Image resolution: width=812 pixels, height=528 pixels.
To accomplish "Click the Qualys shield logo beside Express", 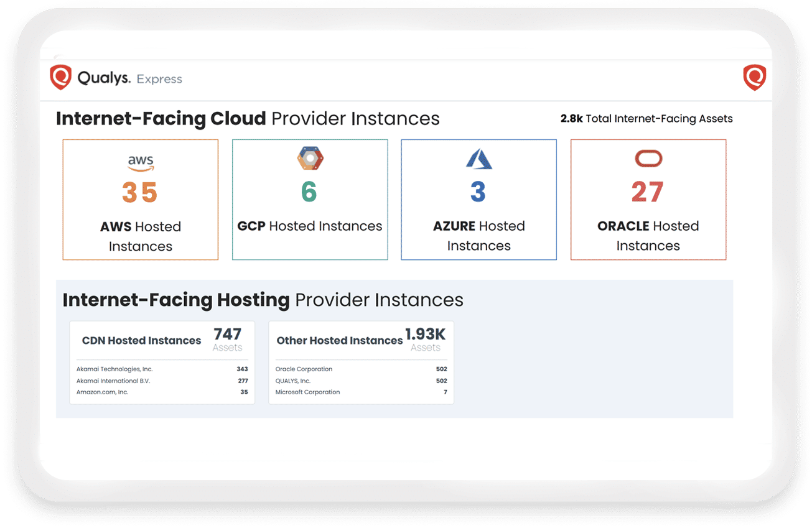I will point(60,78).
